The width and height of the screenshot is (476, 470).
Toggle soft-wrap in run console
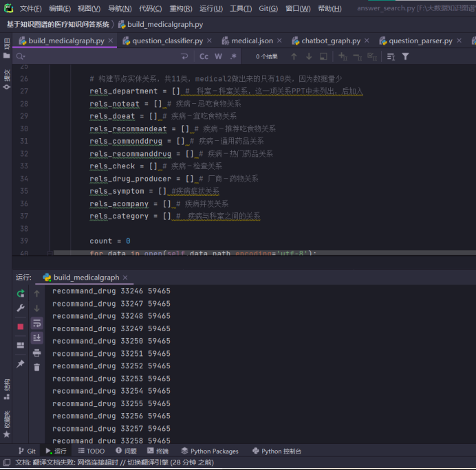37,323
